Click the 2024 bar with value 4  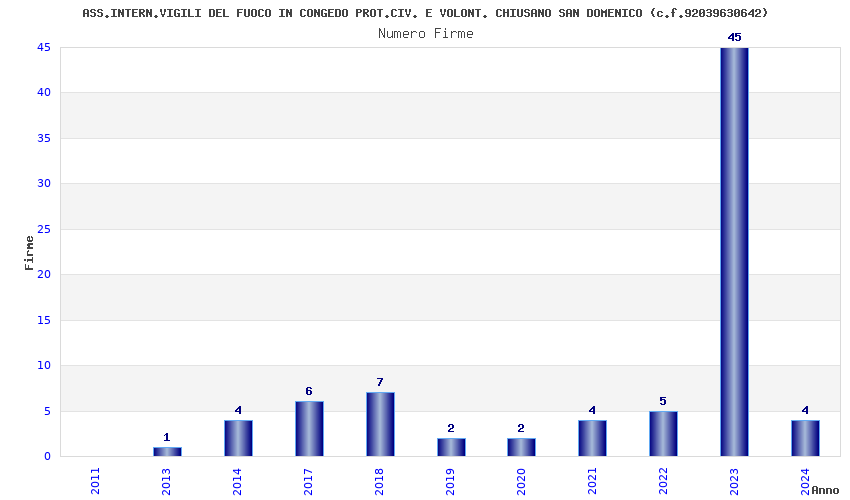805,438
